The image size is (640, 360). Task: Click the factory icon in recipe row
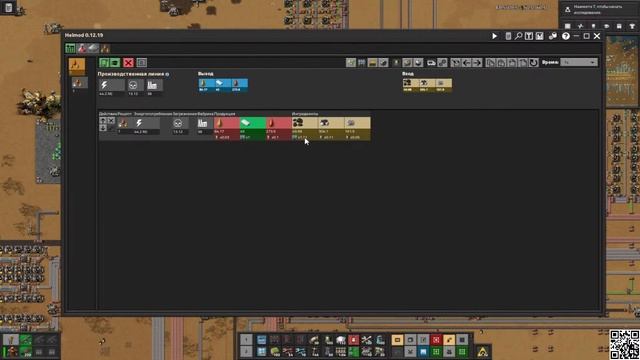coord(202,124)
